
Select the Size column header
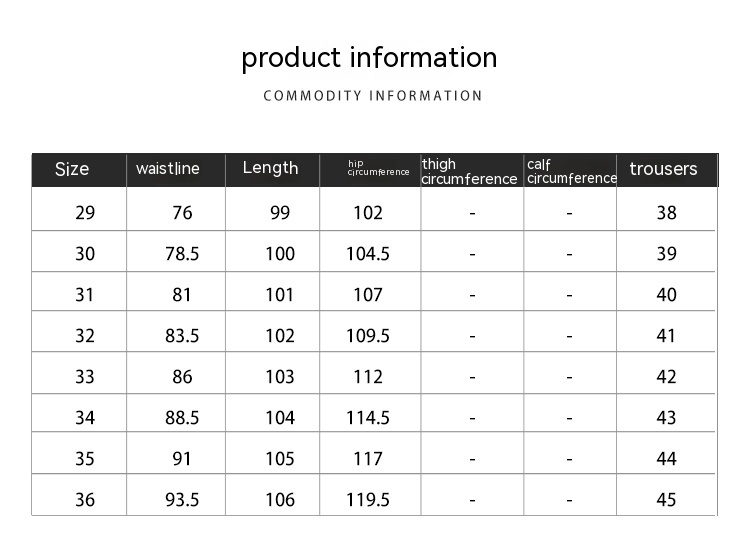(72, 169)
